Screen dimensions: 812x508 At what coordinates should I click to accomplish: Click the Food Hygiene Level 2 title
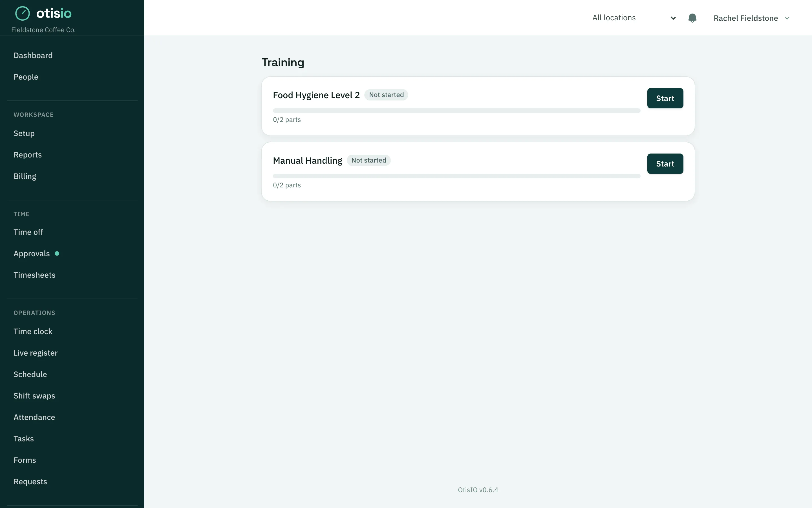(316, 95)
